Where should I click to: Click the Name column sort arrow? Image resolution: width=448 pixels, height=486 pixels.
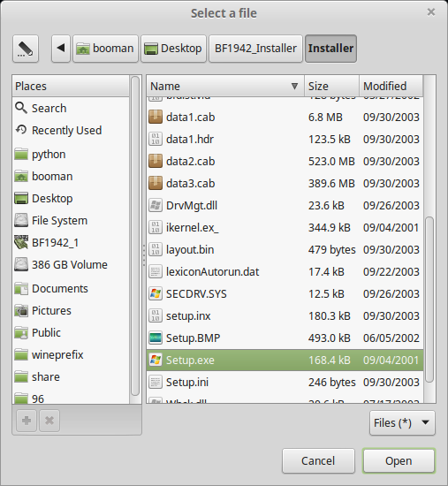tap(294, 86)
